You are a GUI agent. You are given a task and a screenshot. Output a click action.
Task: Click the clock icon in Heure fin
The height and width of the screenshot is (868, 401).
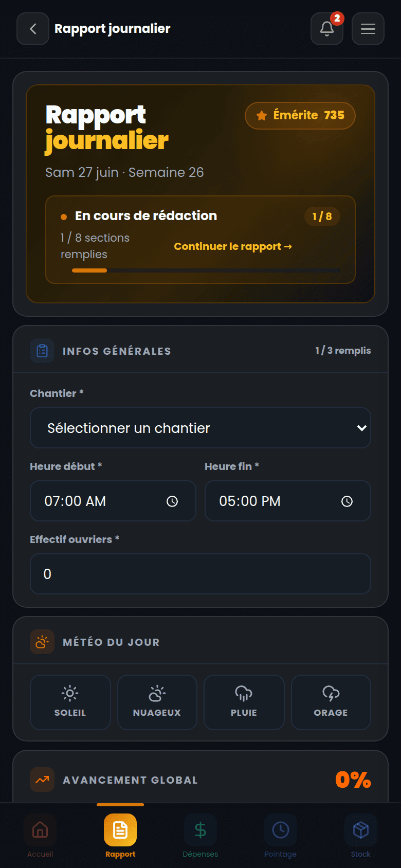[347, 501]
